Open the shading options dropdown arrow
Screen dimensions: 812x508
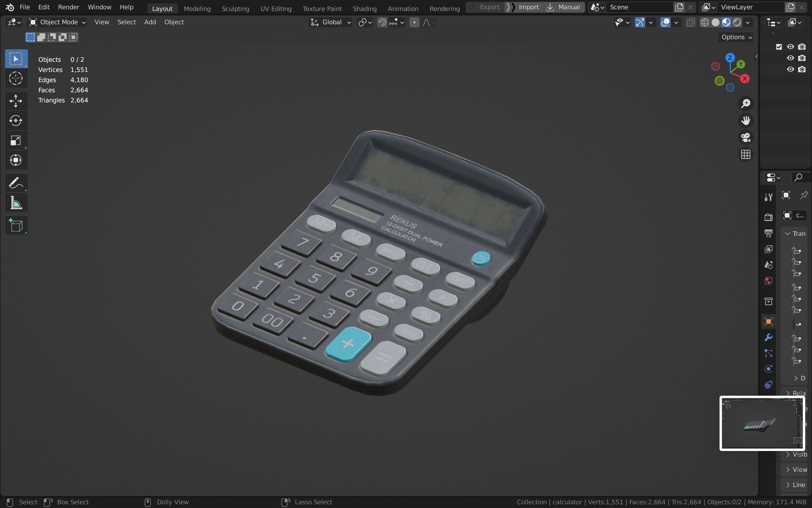point(748,22)
